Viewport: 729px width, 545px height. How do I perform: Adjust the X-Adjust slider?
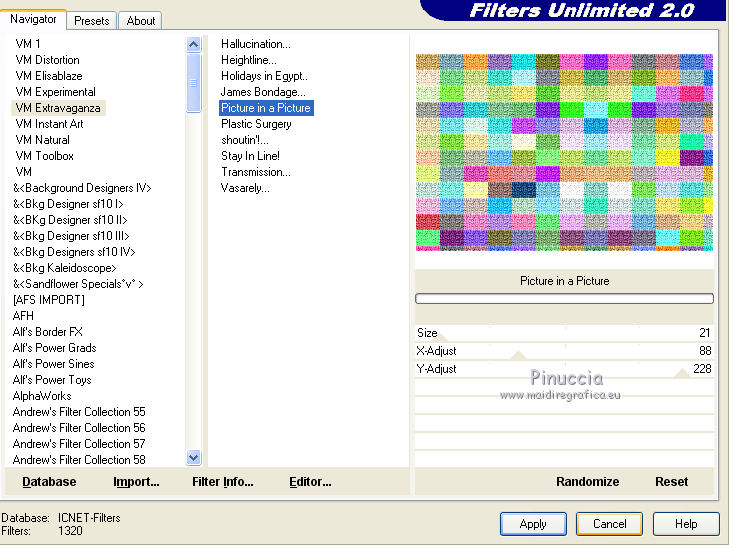pos(564,351)
